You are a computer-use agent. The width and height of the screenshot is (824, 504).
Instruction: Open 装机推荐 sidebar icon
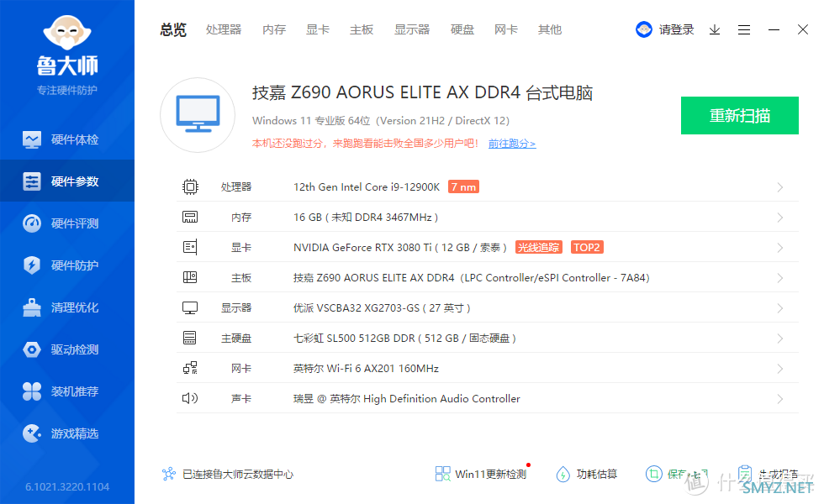click(x=32, y=391)
